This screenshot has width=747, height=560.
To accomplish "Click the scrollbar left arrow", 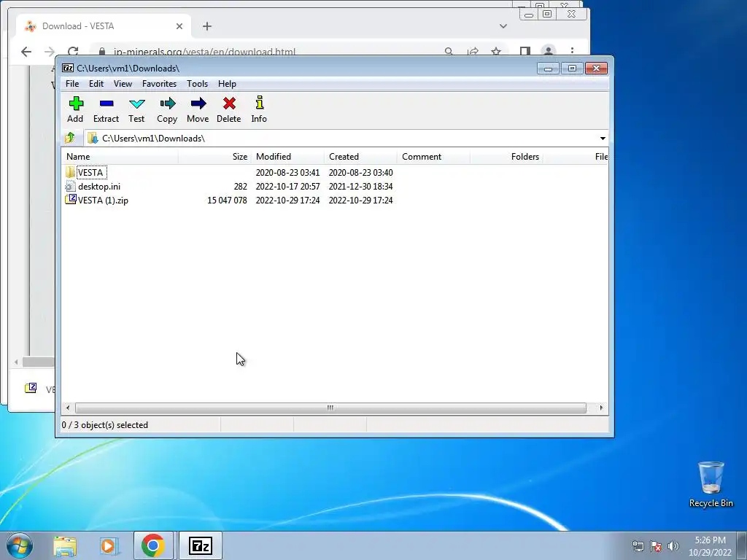I will (x=68, y=408).
